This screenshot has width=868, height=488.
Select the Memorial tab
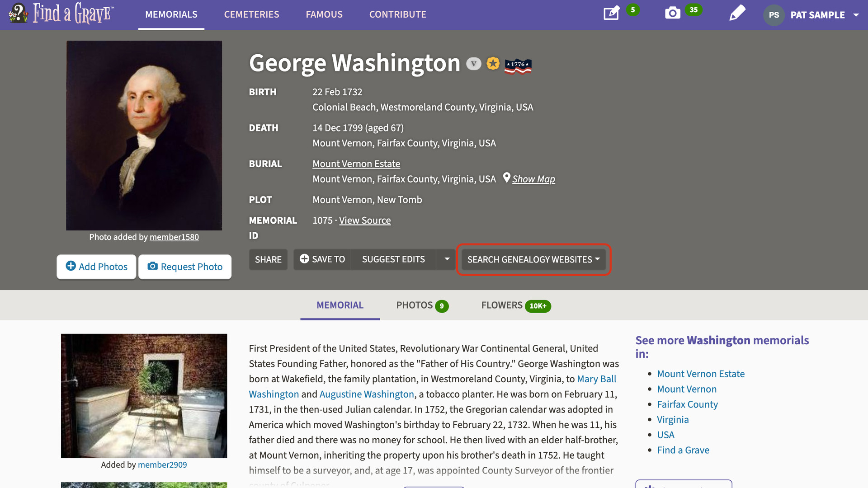point(340,305)
